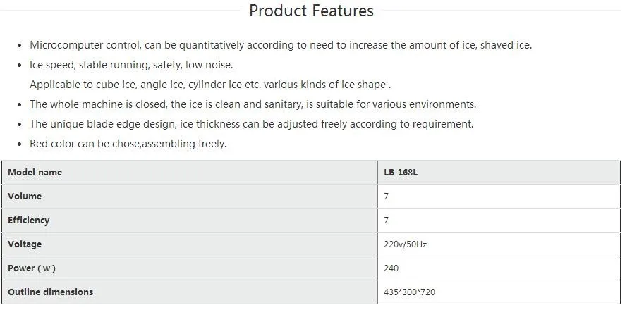This screenshot has height=310, width=644.
Task: Select the Volume label cell
Action: (190, 197)
